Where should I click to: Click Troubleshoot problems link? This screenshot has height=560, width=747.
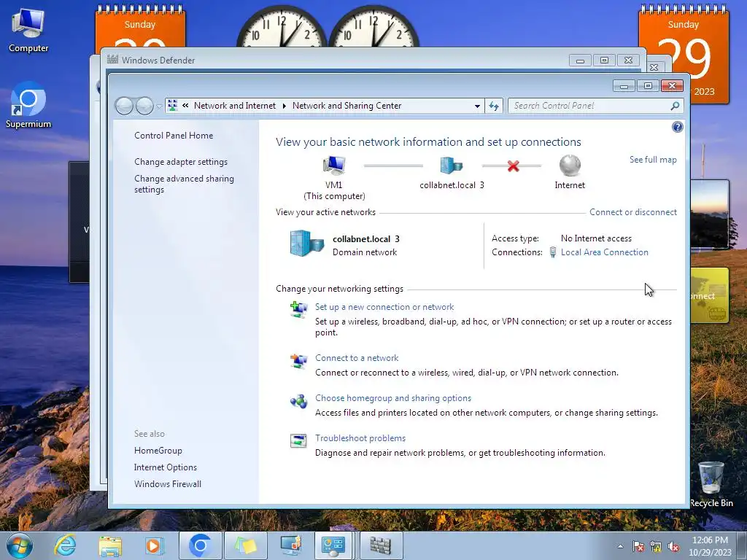pos(360,437)
